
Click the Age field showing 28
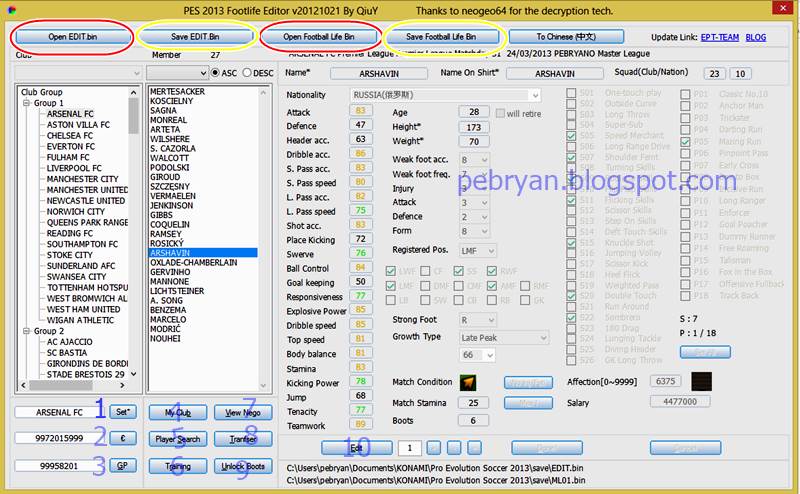[473, 112]
